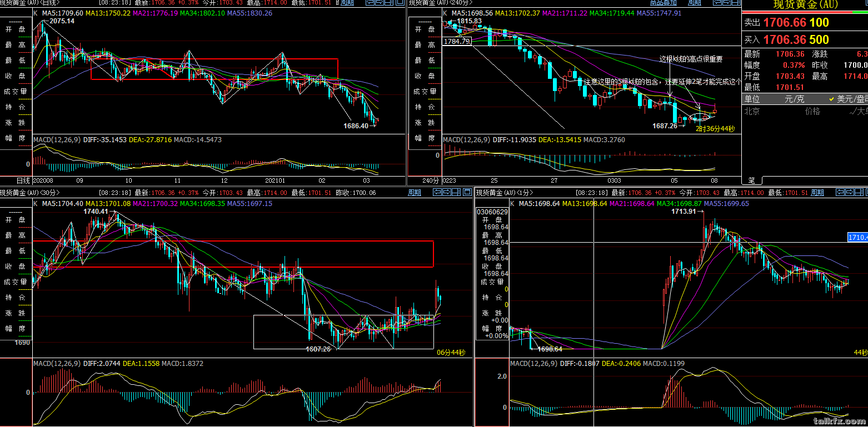868x427 pixels.
Task: Click MA5:1704.40 label in 30-minute chart
Action: point(63,204)
